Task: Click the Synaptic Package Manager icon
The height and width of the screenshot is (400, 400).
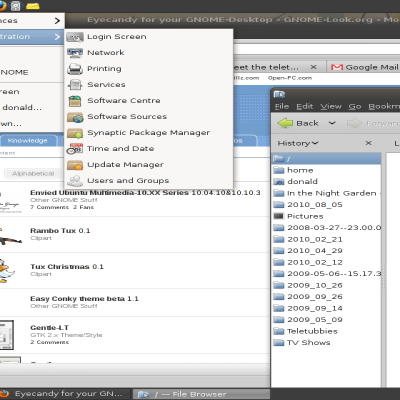Action: [x=75, y=133]
